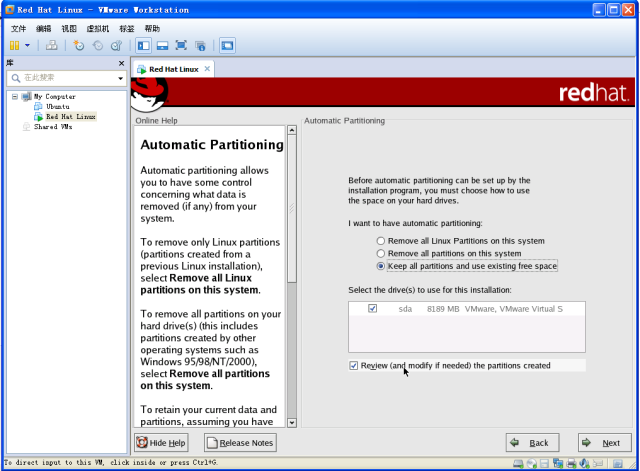The height and width of the screenshot is (471, 640).
Task: Click the Automatic Partitioning help heading
Action: pyautogui.click(x=212, y=144)
